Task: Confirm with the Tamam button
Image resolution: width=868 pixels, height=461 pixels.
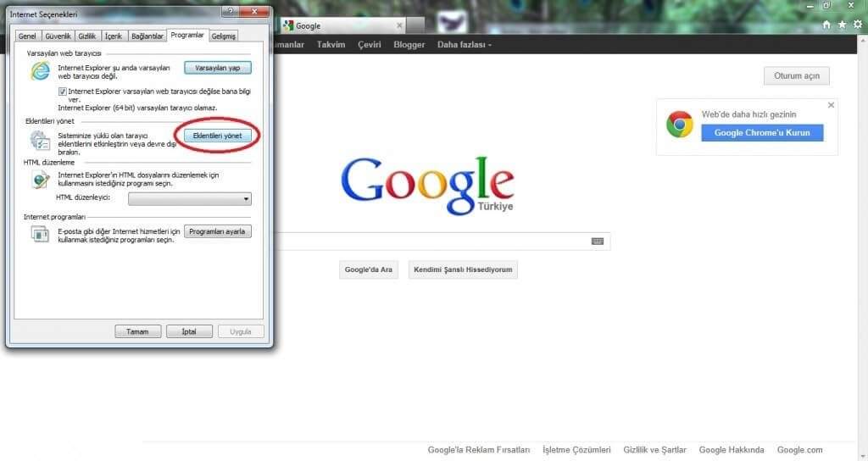Action: [138, 331]
